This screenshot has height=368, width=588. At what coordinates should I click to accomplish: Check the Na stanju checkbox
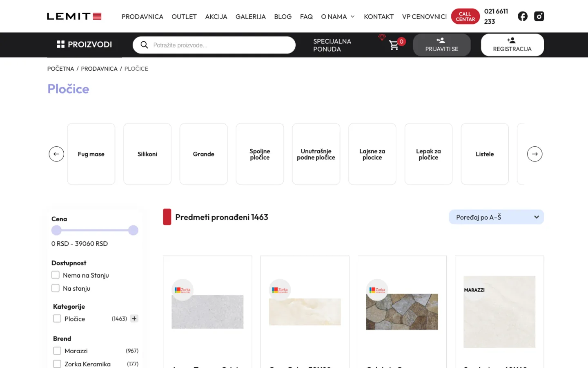pyautogui.click(x=56, y=288)
